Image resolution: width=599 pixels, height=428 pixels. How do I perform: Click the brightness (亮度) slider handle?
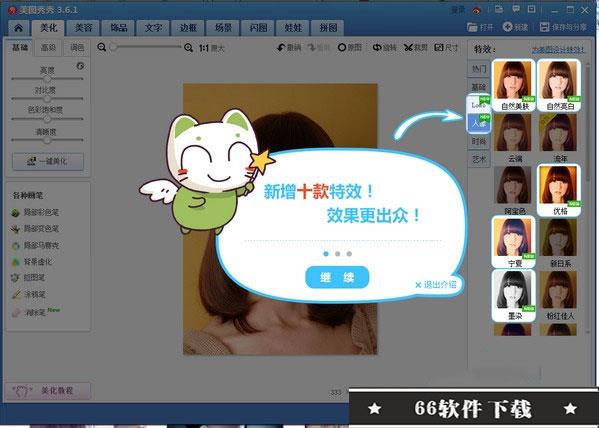point(47,79)
